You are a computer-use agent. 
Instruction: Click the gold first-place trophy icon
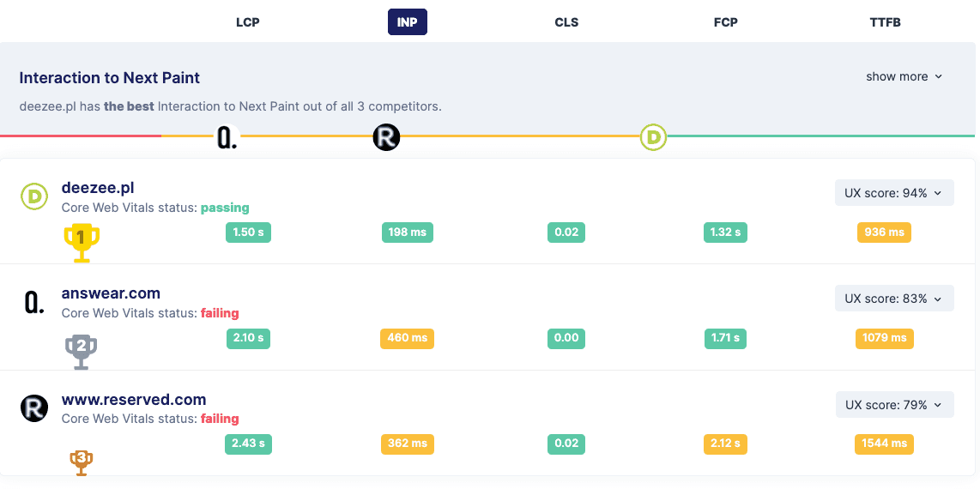82,242
